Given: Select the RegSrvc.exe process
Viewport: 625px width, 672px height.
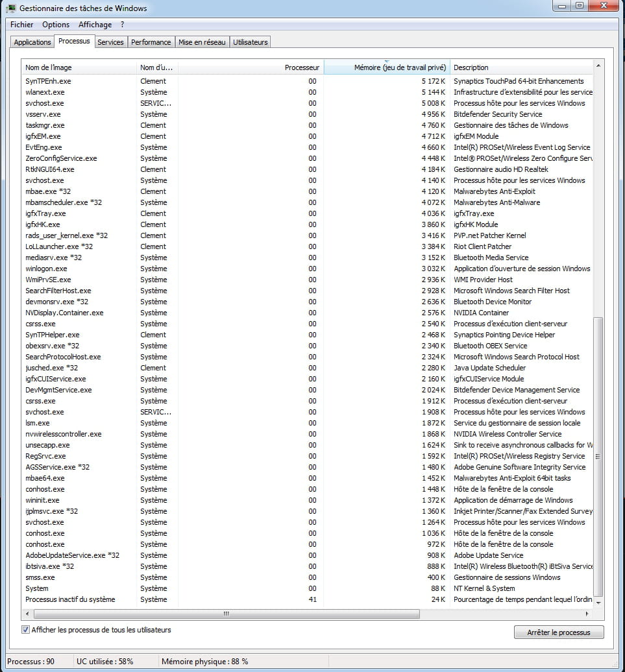Looking at the screenshot, I should click(307, 456).
